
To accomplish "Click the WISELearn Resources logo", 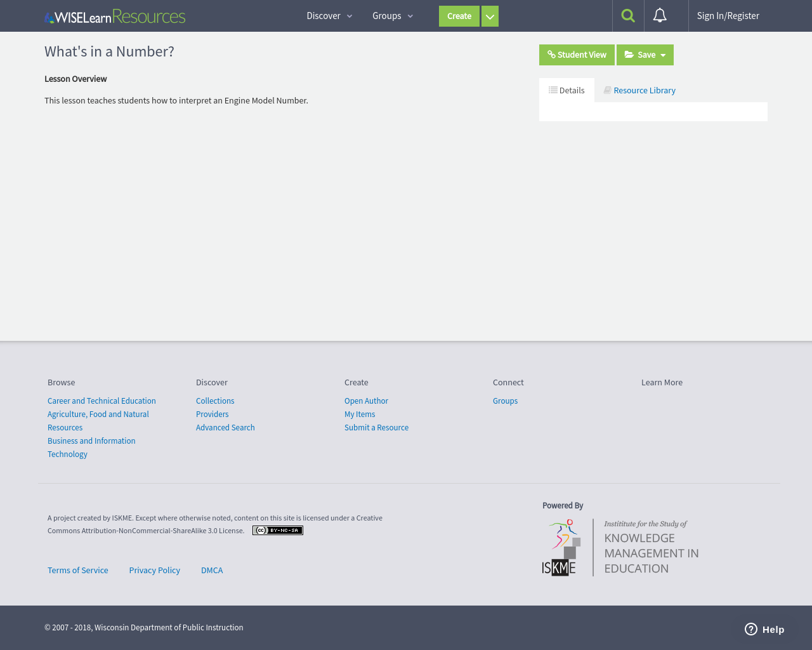I will 115,17.
